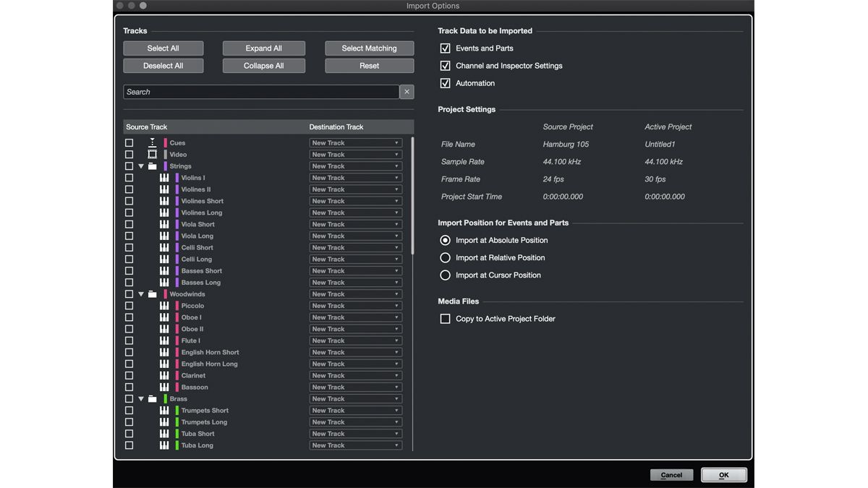Screen dimensions: 868x488
Task: Enable Copy to Active Project Folder
Action: point(445,319)
